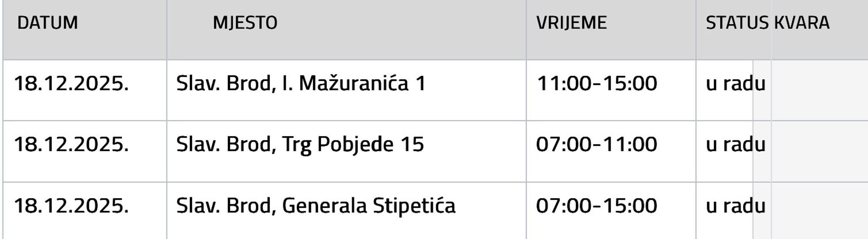
Task: Click the MJESTO column header
Action: click(x=245, y=23)
